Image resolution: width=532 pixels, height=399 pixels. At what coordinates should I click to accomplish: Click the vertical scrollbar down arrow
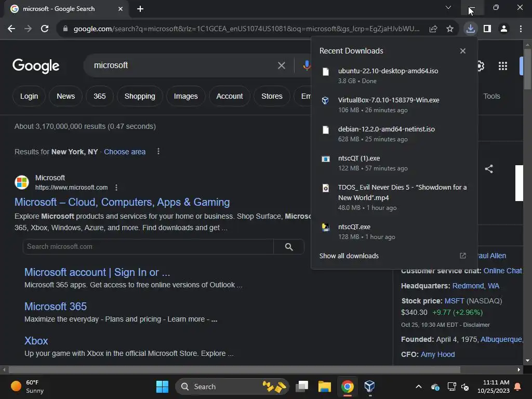tap(527, 361)
